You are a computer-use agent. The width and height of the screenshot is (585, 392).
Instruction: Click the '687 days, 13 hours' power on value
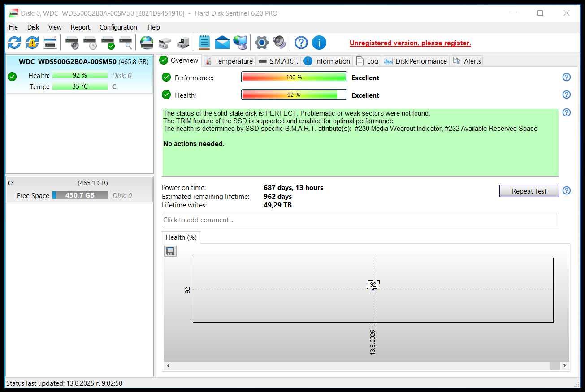click(294, 188)
